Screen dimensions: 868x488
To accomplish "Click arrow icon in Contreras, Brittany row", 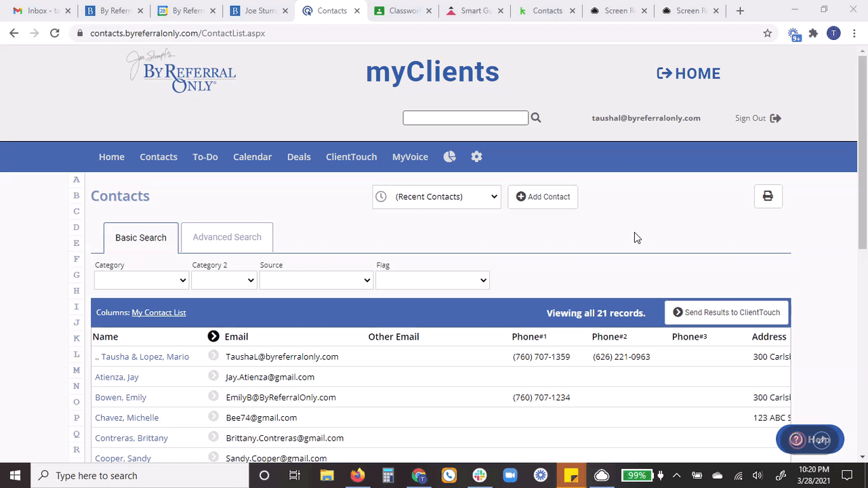I will coord(213,437).
